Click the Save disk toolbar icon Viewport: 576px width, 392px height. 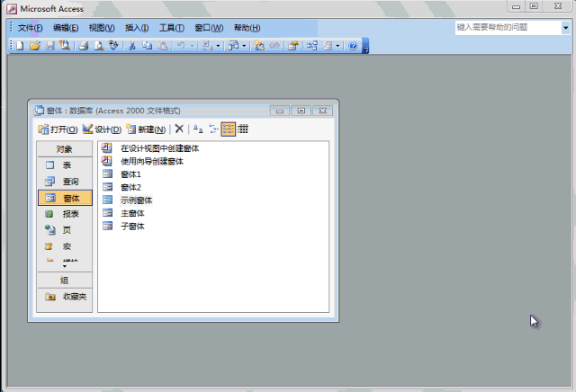pos(50,46)
